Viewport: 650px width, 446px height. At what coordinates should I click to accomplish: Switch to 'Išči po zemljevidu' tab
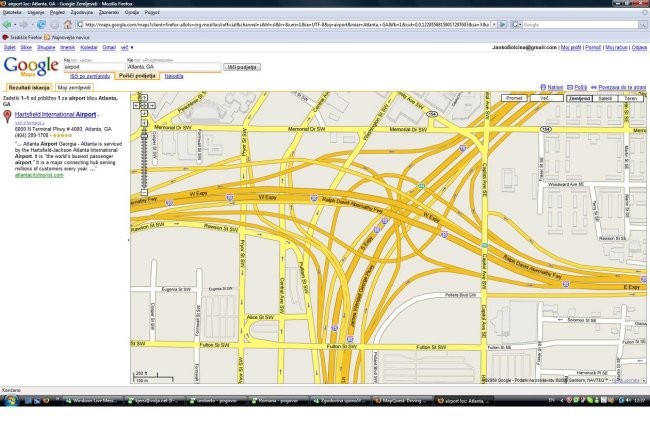pyautogui.click(x=90, y=76)
